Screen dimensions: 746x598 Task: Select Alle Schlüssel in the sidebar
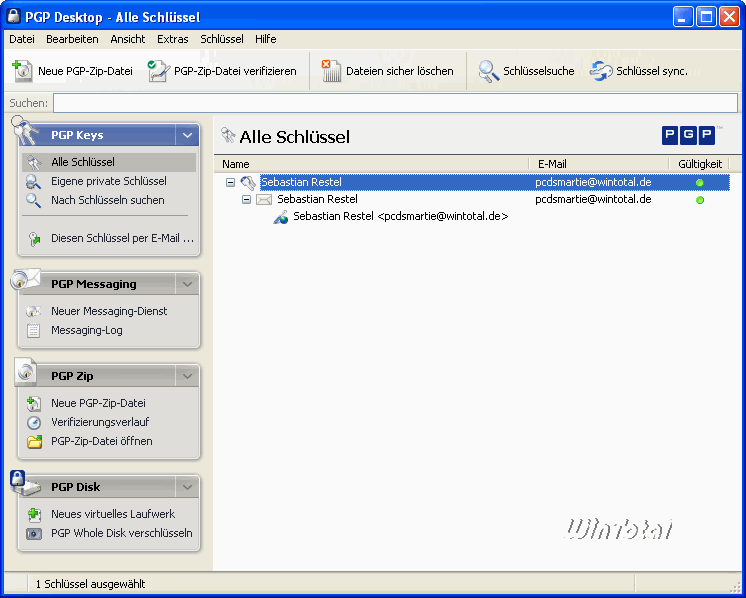109,162
